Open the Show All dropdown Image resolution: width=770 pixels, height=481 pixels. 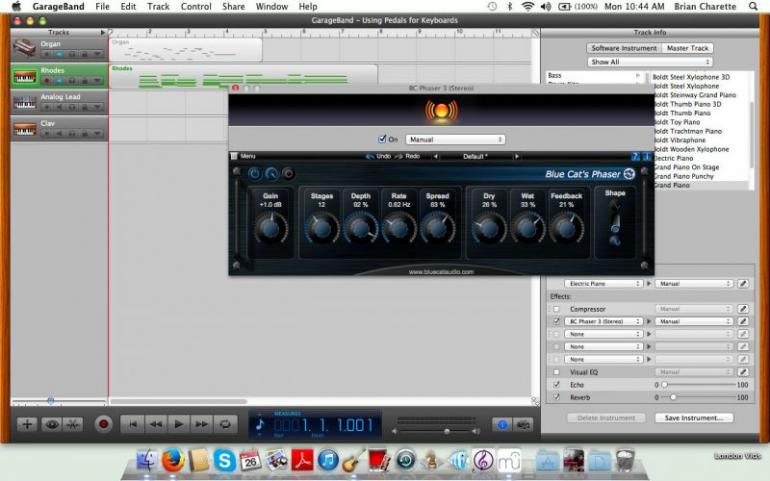(650, 62)
